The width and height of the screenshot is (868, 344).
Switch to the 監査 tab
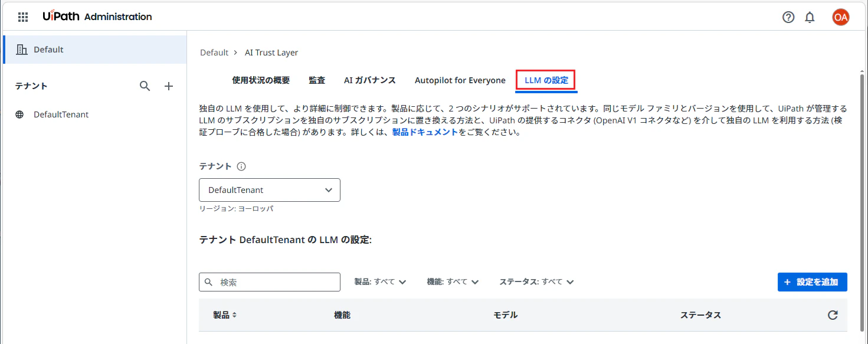pos(317,80)
